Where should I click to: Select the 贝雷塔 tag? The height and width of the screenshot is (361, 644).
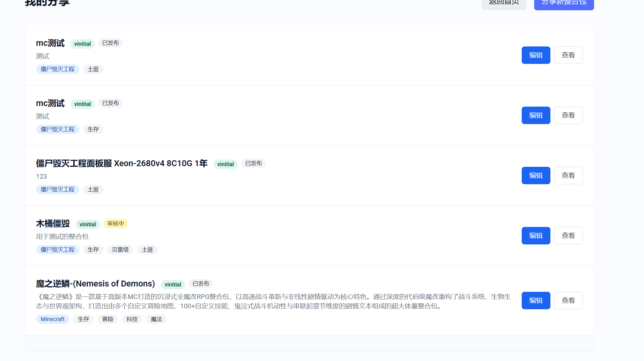tap(120, 250)
